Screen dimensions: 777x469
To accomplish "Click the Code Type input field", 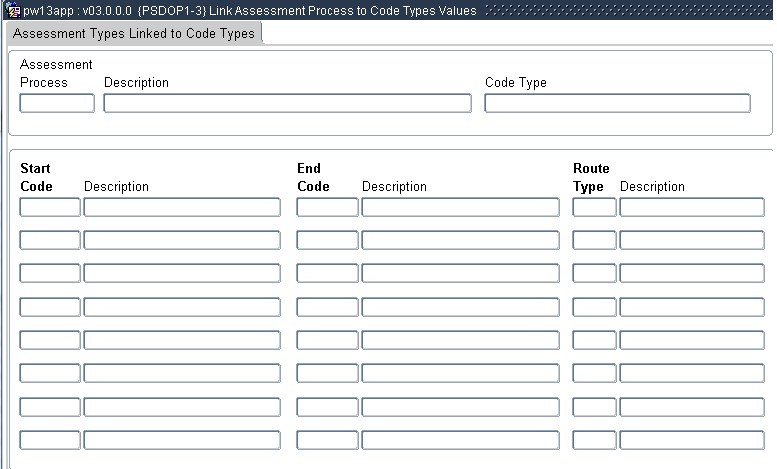I will [x=617, y=103].
